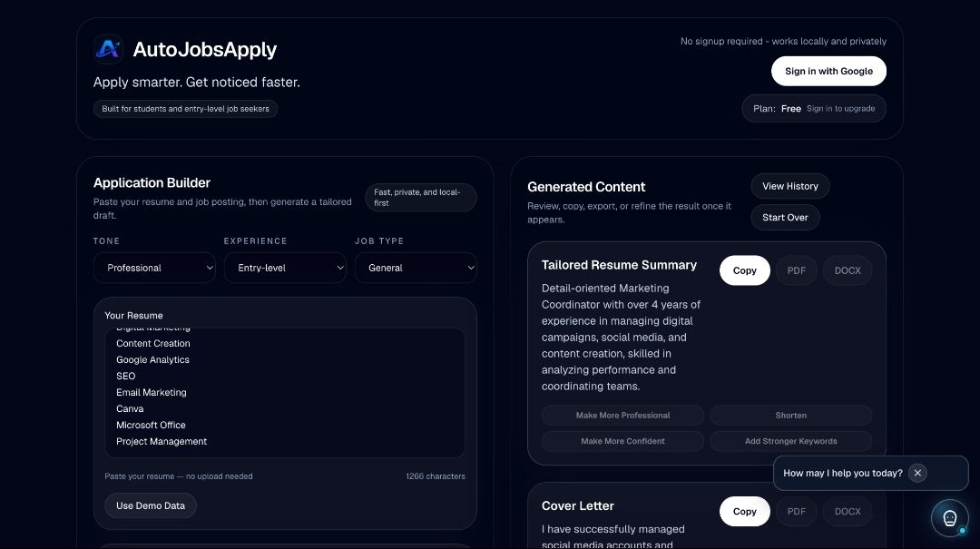Viewport: 980px width, 549px height.
Task: Copy the Cover Letter
Action: tap(744, 512)
